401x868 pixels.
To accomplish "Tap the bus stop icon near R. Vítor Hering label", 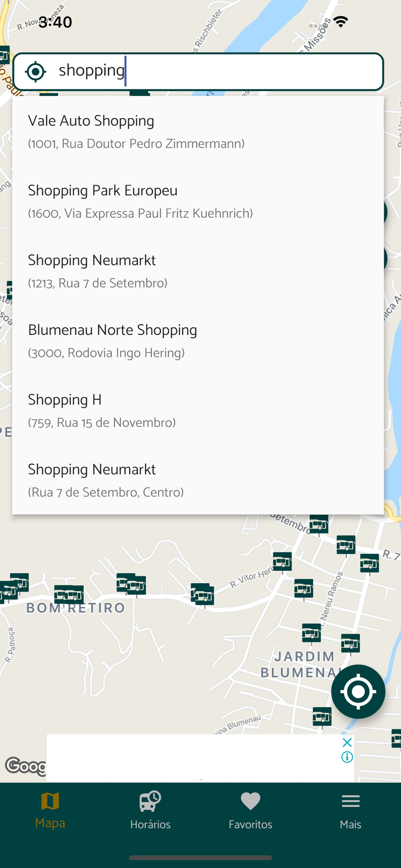I will (x=282, y=562).
